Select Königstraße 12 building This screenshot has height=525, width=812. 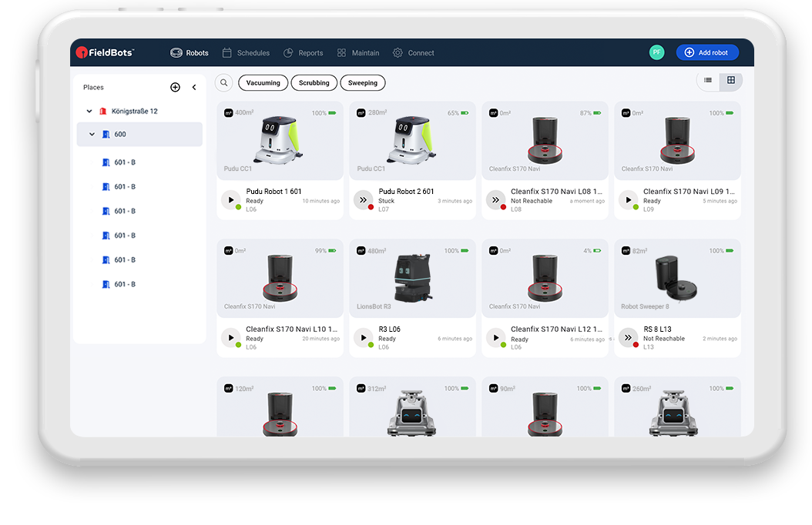[x=135, y=111]
